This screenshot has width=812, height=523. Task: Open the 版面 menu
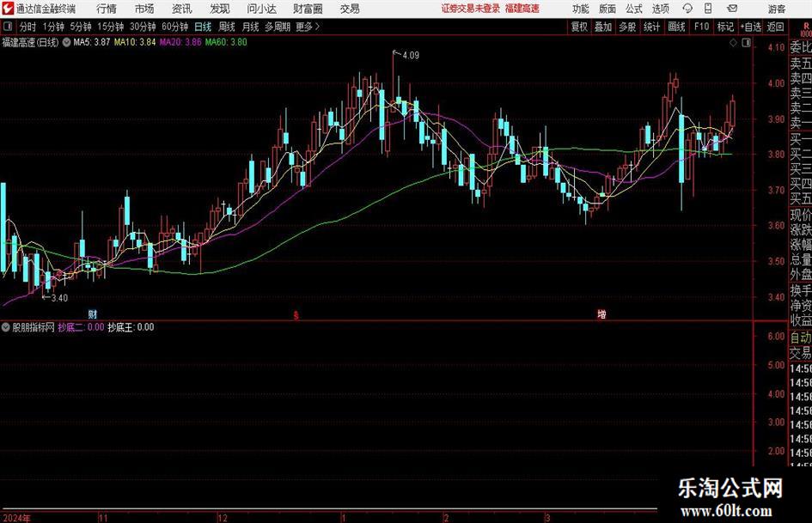(x=607, y=9)
